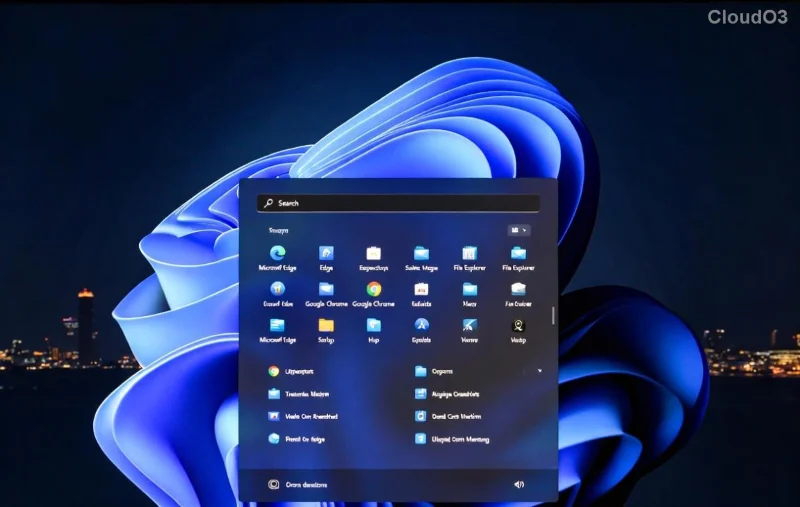
Task: Click the Start menu's vertical scrollbar
Action: 553,315
